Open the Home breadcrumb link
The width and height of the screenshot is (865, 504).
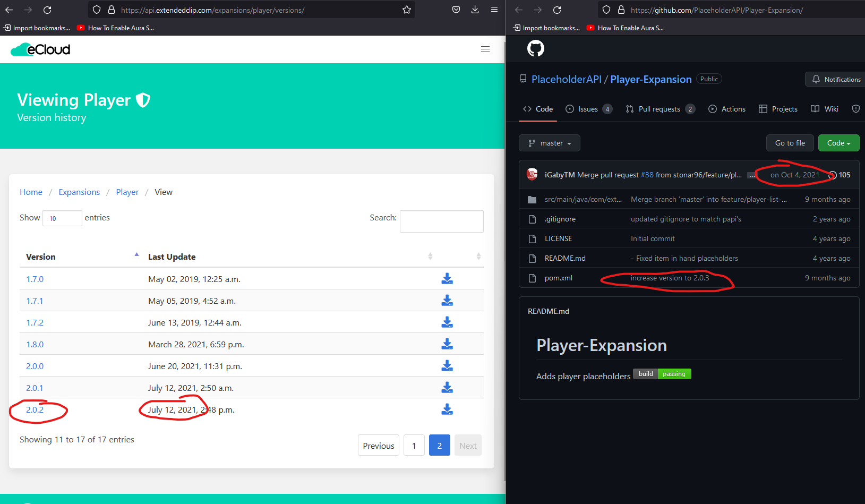click(x=31, y=192)
